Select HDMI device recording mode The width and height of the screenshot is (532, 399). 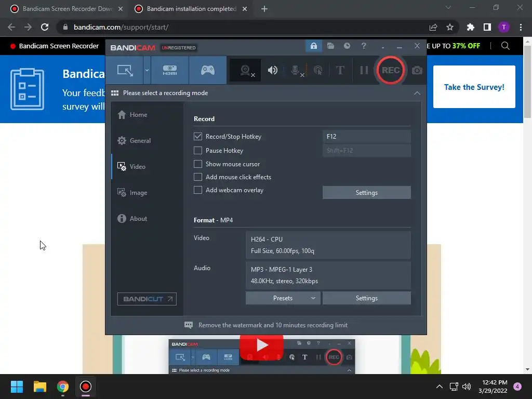click(x=170, y=70)
